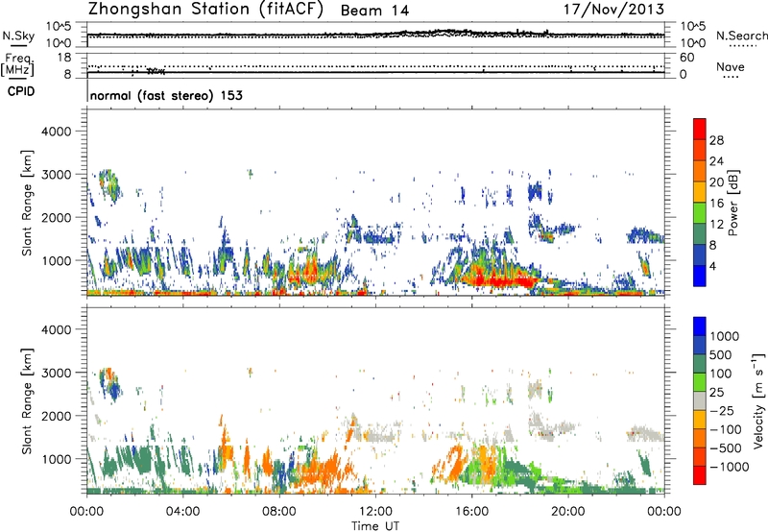
Task: Click the '08:00' time axis tick label
Action: tap(278, 512)
